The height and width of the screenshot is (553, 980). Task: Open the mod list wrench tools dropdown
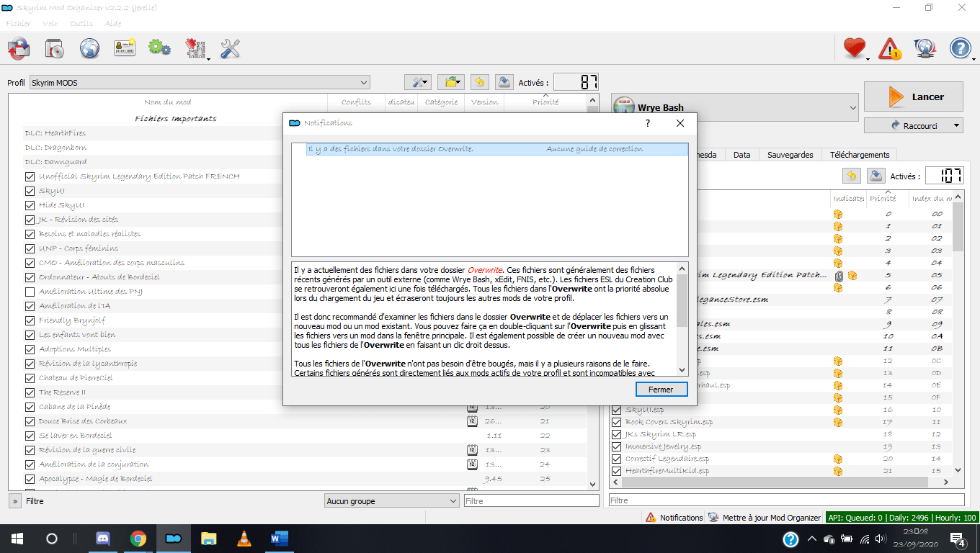pyautogui.click(x=417, y=82)
